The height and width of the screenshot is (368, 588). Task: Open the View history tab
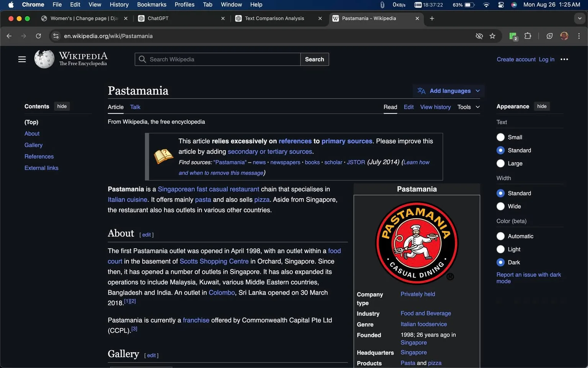[x=435, y=107]
